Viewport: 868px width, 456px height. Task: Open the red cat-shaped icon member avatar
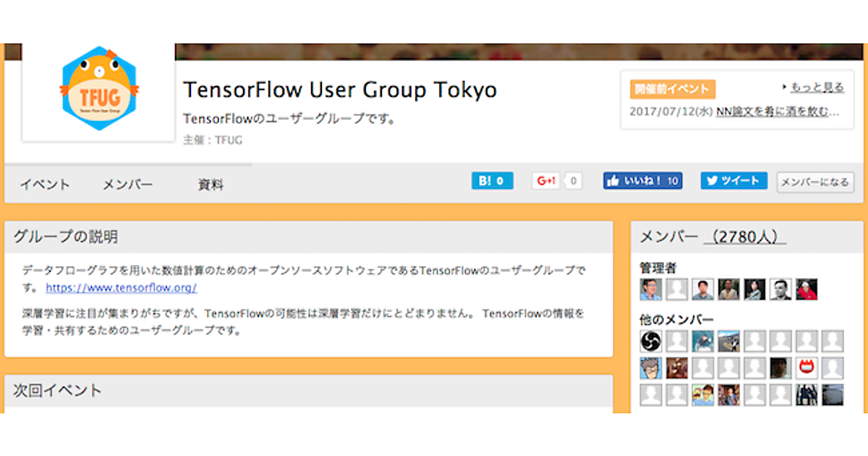807,368
